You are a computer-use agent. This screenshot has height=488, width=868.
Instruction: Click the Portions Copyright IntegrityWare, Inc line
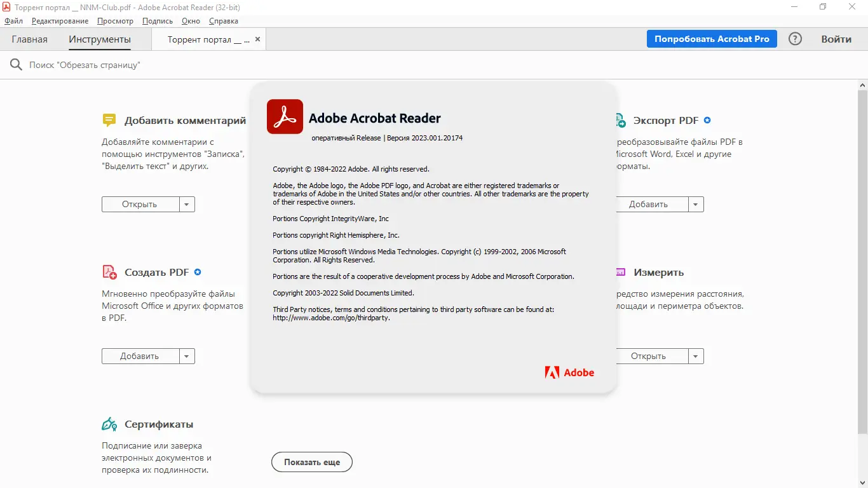(x=331, y=219)
